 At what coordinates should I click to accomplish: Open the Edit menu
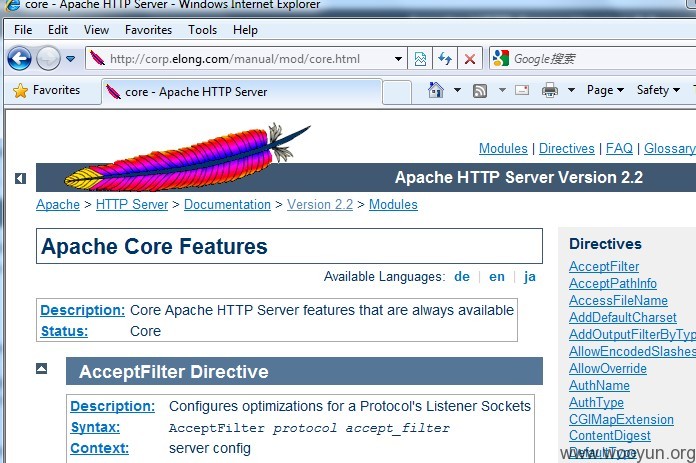pos(58,30)
